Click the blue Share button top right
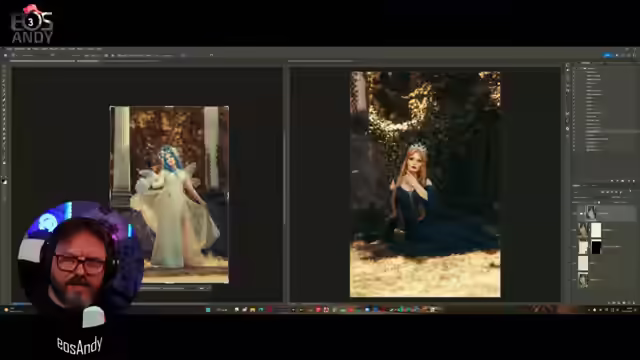 (x=608, y=55)
